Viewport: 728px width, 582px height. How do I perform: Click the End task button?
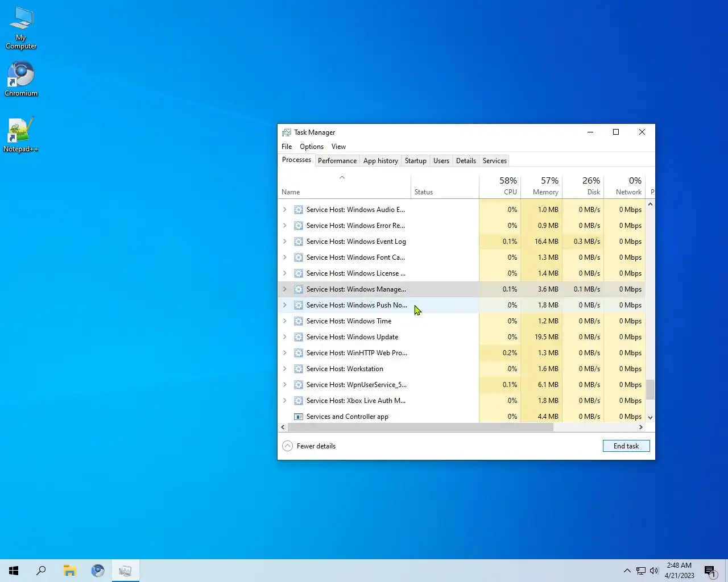[626, 446]
